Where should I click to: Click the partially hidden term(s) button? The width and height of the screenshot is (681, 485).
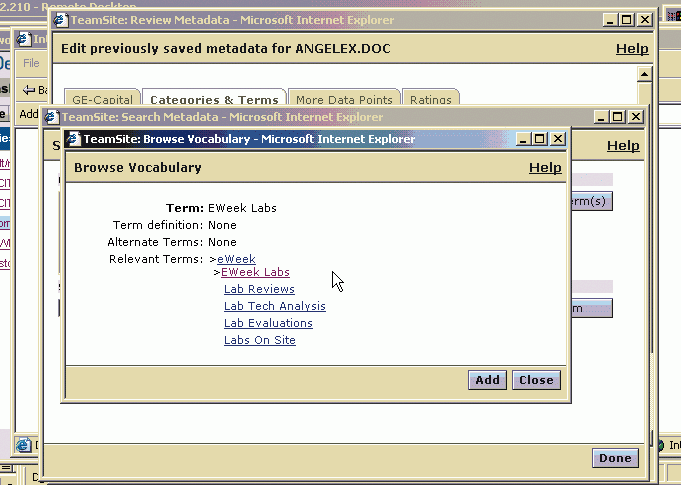point(591,201)
